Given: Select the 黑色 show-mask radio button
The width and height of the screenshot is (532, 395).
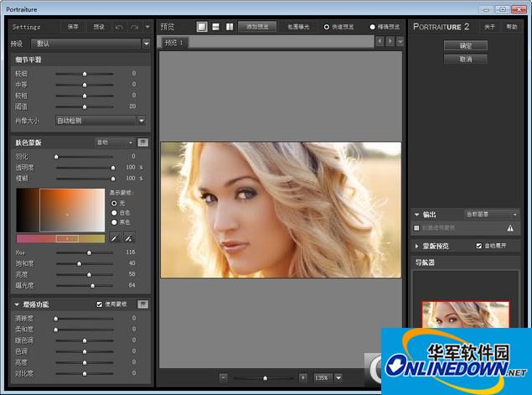Looking at the screenshot, I should [115, 222].
